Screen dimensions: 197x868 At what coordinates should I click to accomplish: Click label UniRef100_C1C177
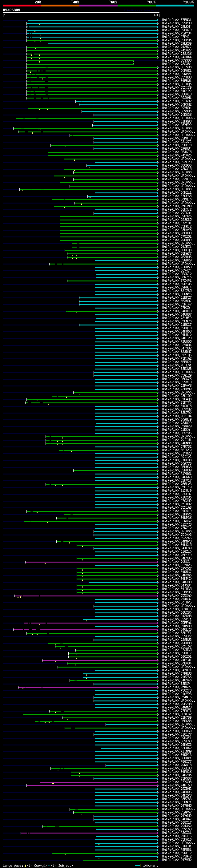click(177, 734)
